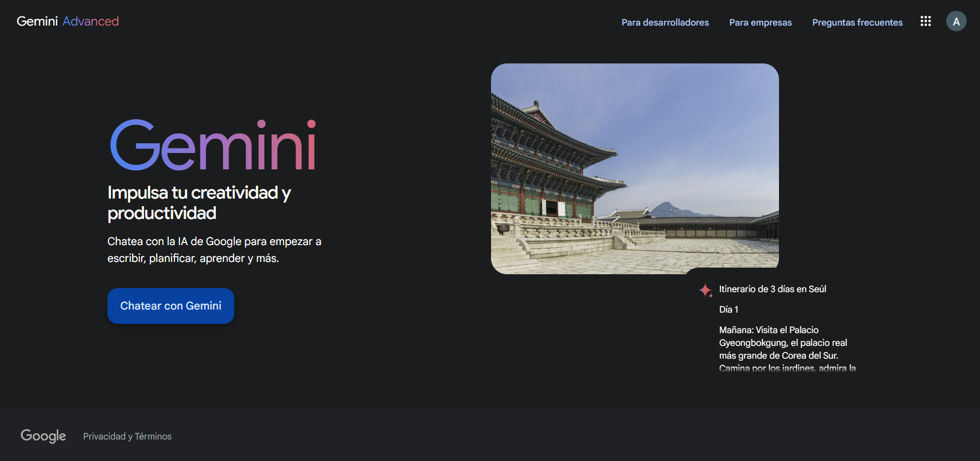This screenshot has height=461, width=980.
Task: Go to Para empresas
Action: tap(760, 23)
